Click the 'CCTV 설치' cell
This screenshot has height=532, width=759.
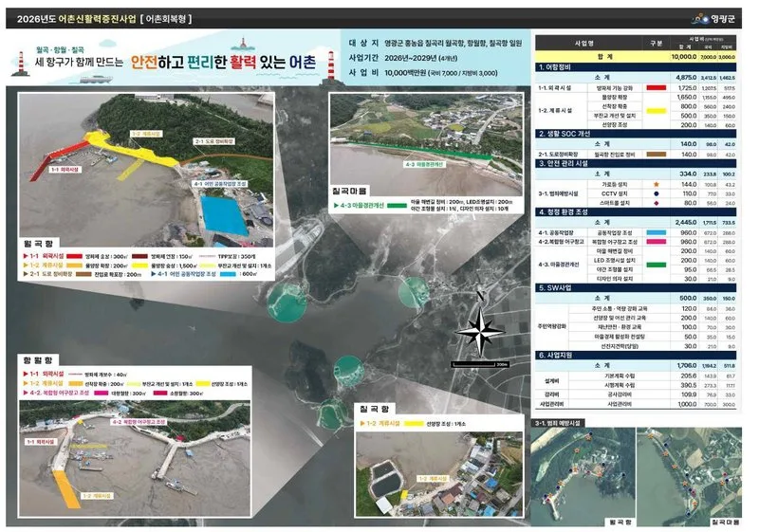coord(615,193)
